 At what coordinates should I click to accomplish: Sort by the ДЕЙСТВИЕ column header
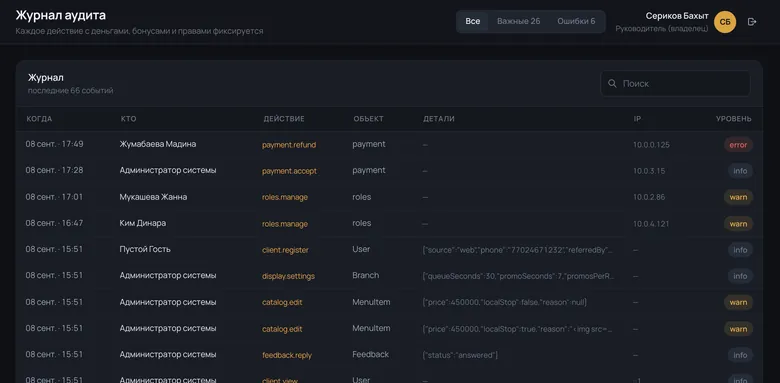coord(284,119)
